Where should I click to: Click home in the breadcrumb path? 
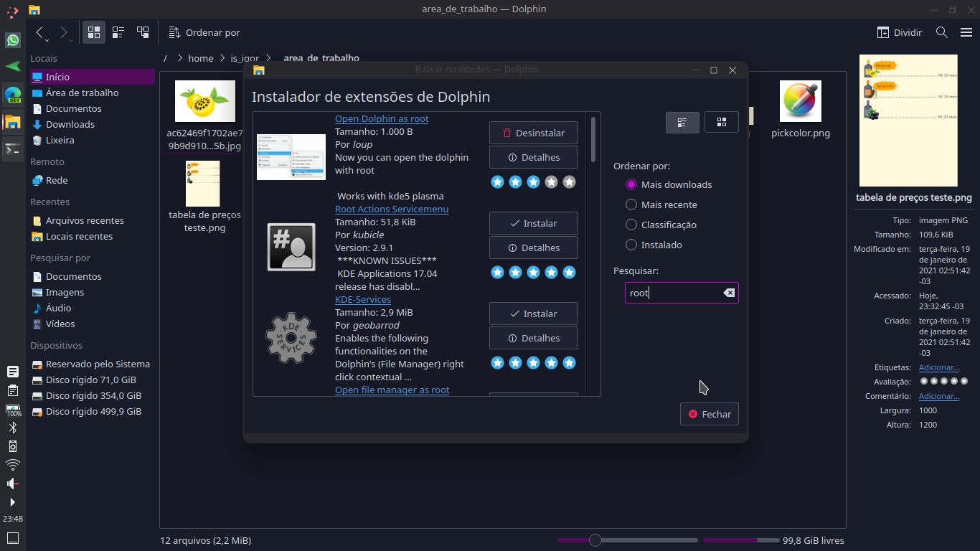[201, 58]
